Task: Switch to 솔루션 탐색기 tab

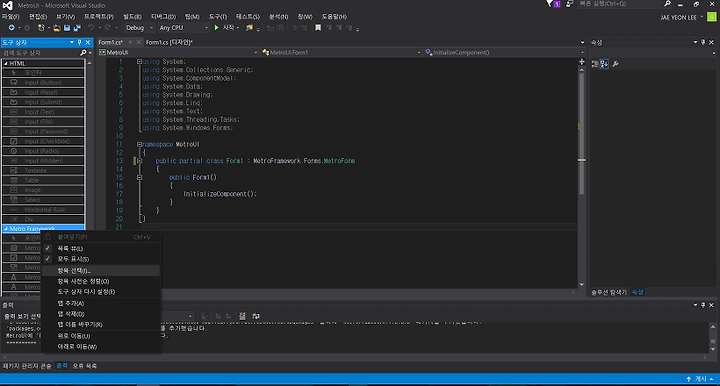Action: pos(608,292)
